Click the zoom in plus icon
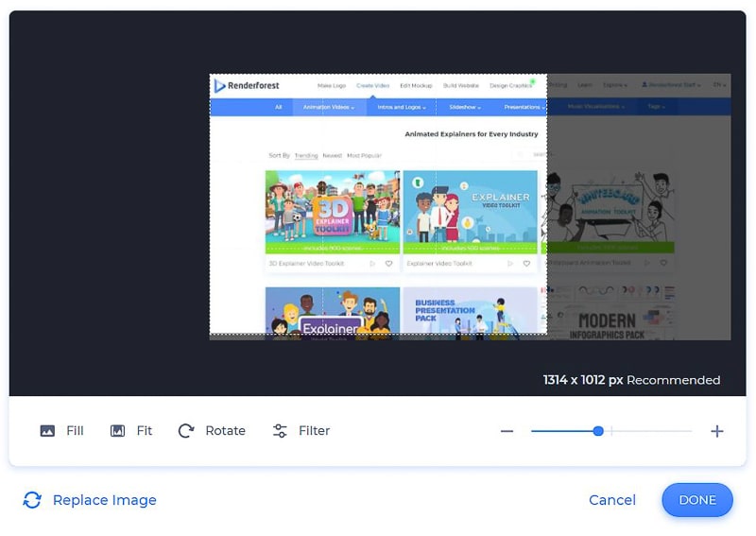 click(x=717, y=431)
